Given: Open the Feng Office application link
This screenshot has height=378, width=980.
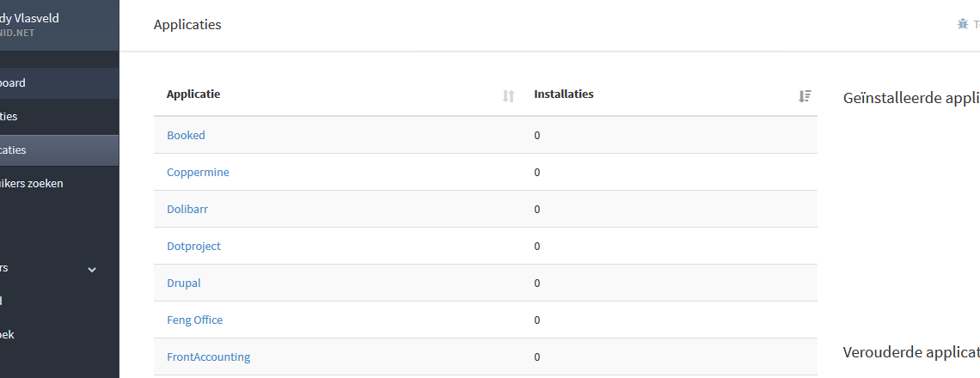Looking at the screenshot, I should 195,320.
